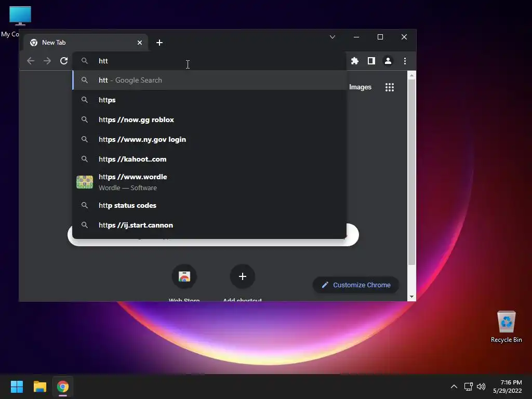Image resolution: width=532 pixels, height=399 pixels.
Task: Open the Web Store shortcut
Action: click(184, 276)
